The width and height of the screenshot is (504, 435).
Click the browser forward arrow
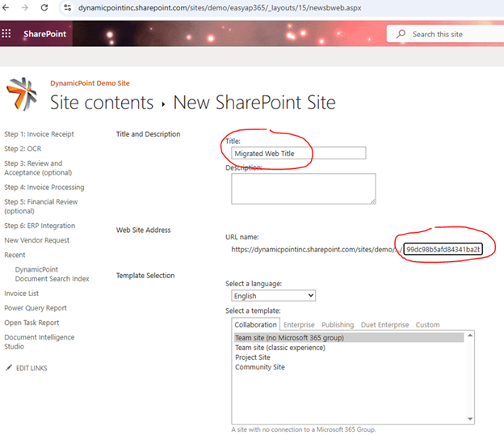pyautogui.click(x=25, y=8)
